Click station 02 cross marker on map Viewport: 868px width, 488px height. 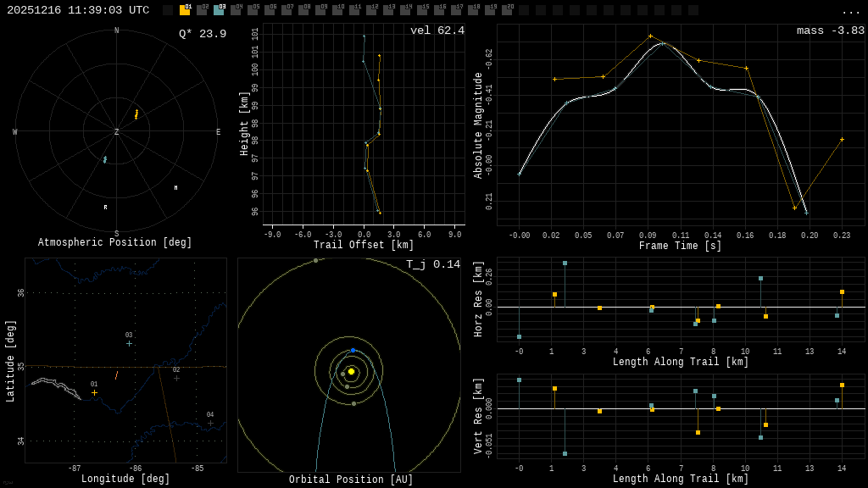(x=176, y=378)
